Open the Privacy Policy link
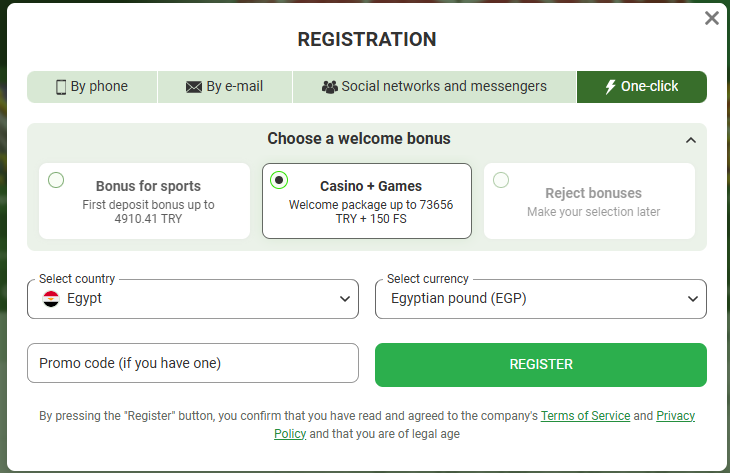The height and width of the screenshot is (473, 730). pos(675,415)
